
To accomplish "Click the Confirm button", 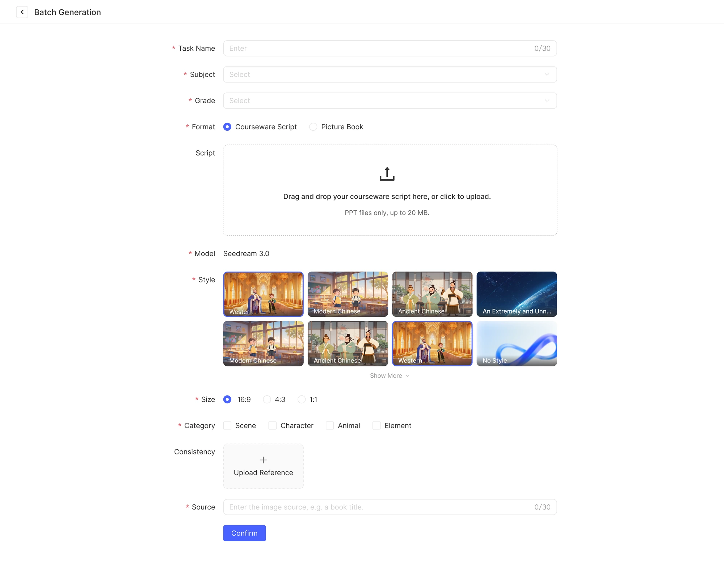I will point(244,533).
